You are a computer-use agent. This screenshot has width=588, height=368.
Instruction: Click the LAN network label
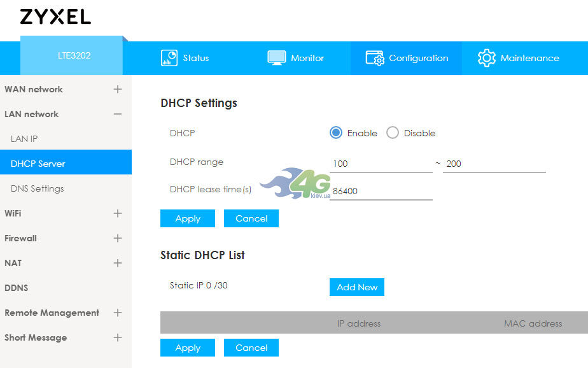(x=32, y=114)
